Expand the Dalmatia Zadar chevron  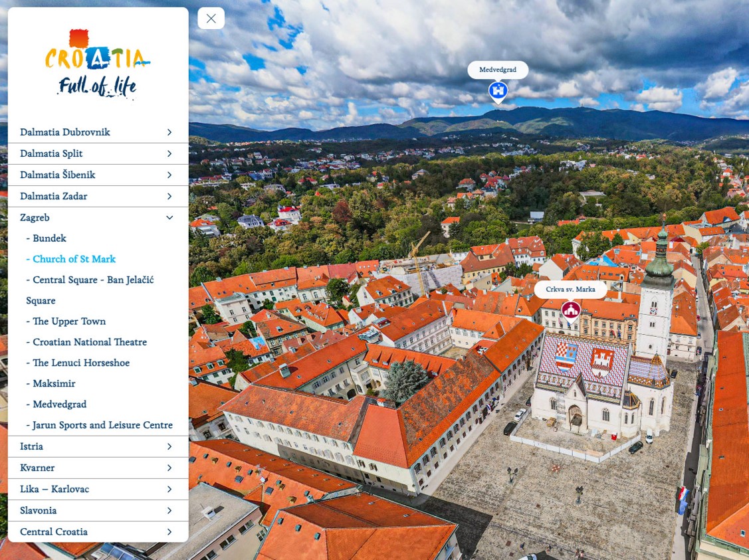click(x=169, y=196)
